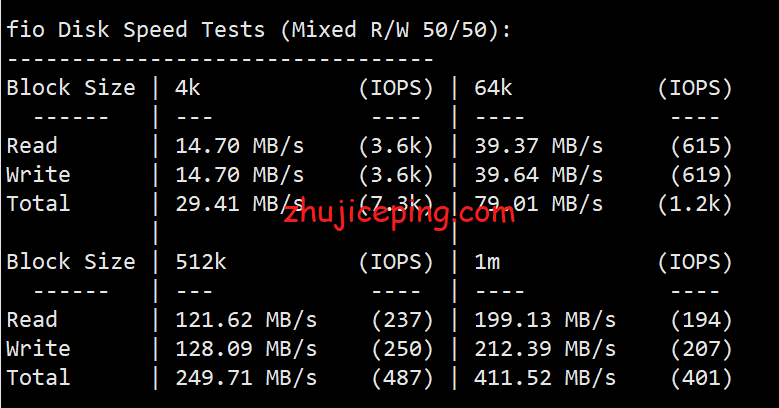Select the 64k block size header

click(x=493, y=88)
